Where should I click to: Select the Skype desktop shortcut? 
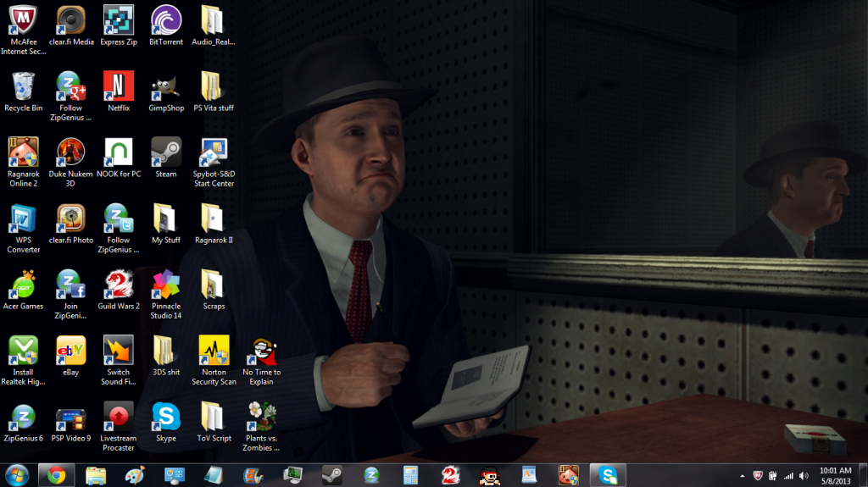166,423
